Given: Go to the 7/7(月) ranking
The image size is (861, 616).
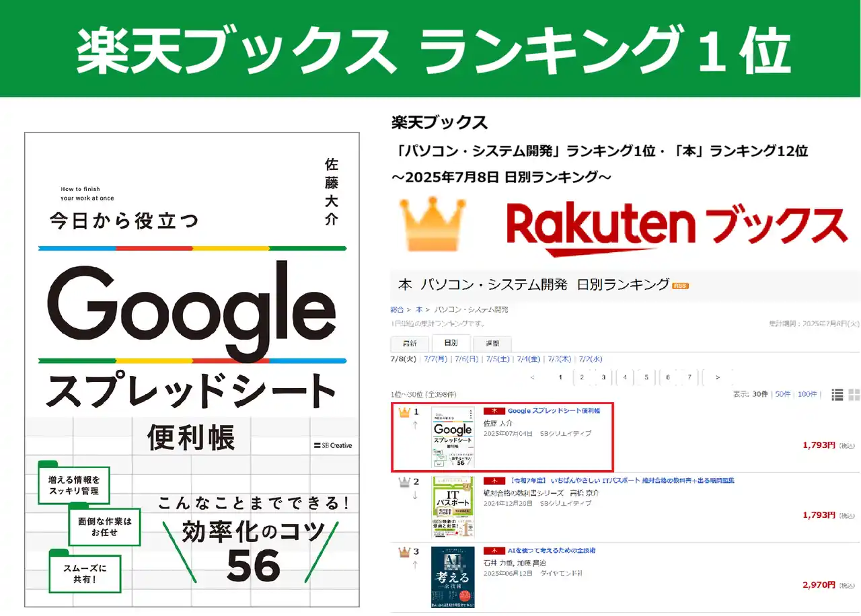Looking at the screenshot, I should pyautogui.click(x=435, y=360).
